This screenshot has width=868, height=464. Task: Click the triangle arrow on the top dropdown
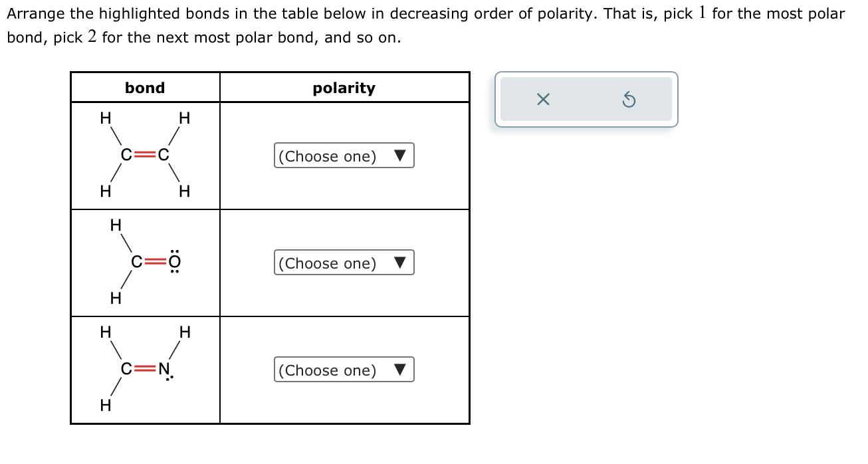point(399,156)
